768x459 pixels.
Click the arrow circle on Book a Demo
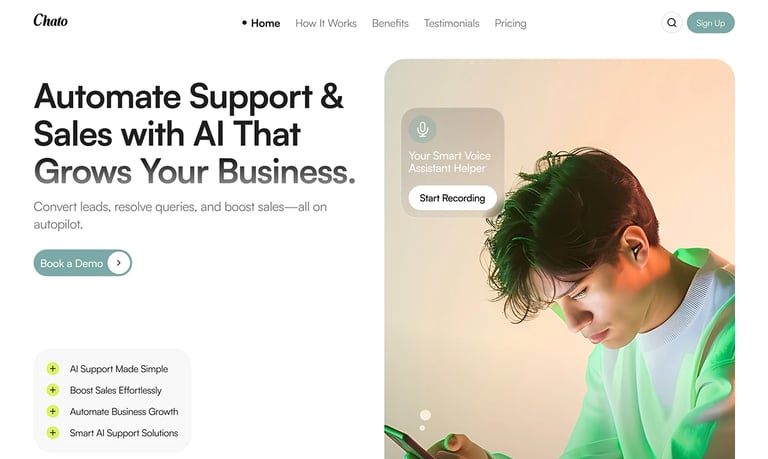(x=119, y=263)
